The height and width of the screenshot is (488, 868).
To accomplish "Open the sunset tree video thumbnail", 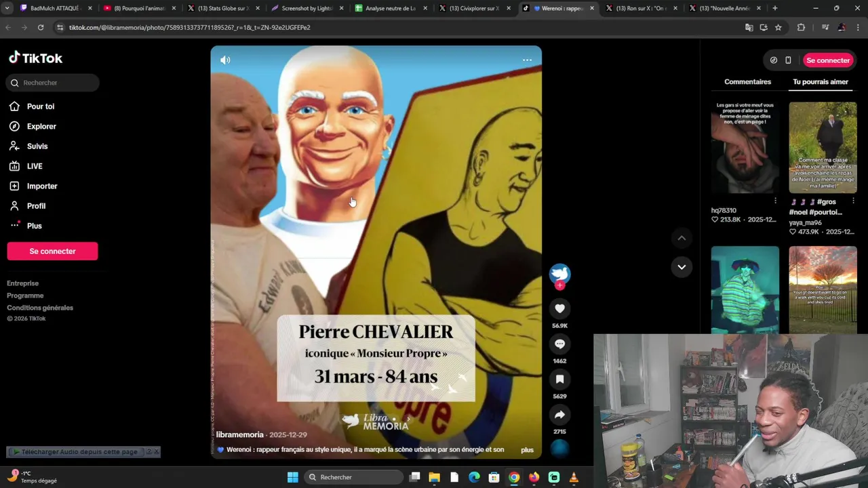I will pyautogui.click(x=823, y=290).
